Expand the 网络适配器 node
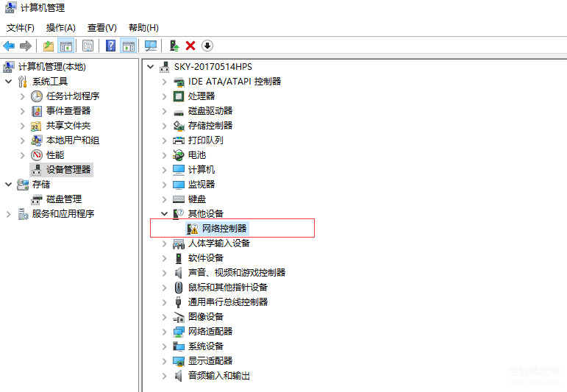The width and height of the screenshot is (567, 392). [x=165, y=332]
